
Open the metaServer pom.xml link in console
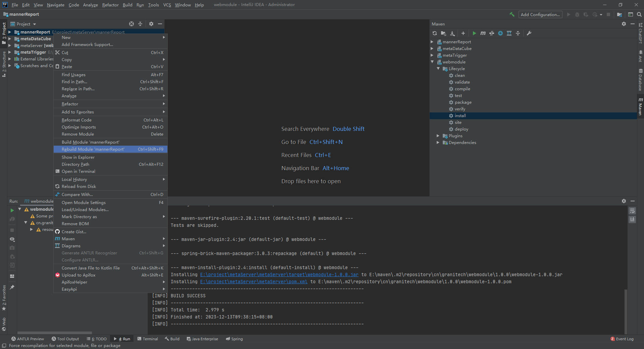(254, 282)
